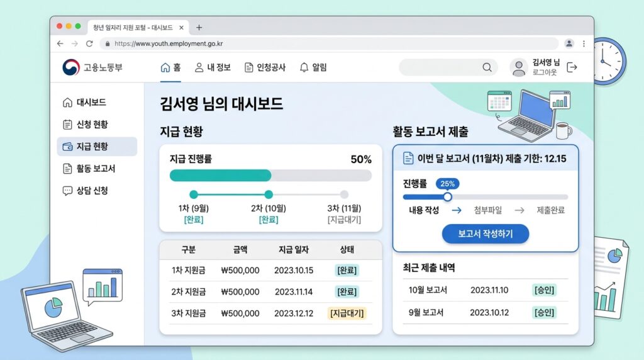Image resolution: width=644 pixels, height=360 pixels.
Task: Click the date 2023.10.15
Action: tap(294, 271)
